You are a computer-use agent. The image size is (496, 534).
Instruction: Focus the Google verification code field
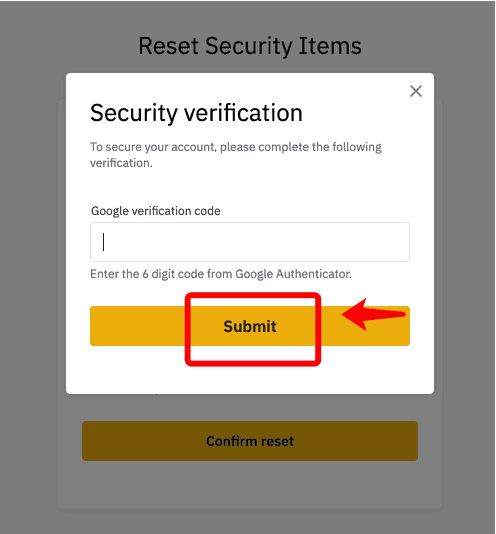pos(250,242)
